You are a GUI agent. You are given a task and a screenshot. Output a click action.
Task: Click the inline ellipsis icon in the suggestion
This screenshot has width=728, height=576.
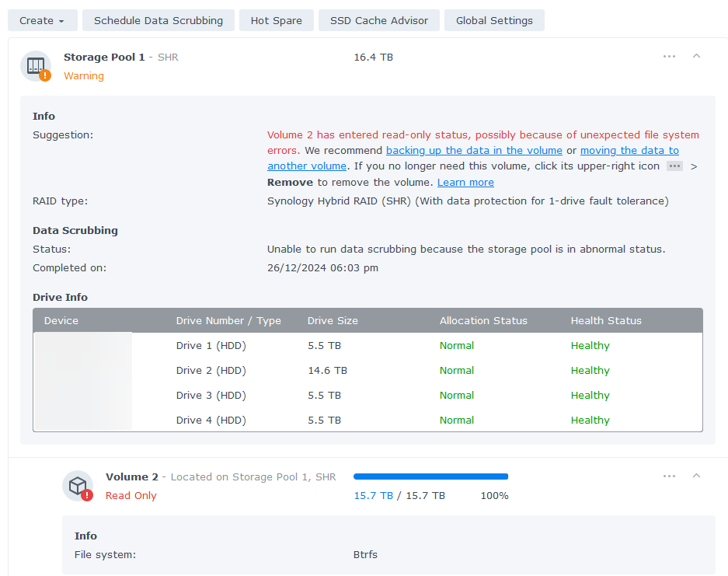pos(674,166)
